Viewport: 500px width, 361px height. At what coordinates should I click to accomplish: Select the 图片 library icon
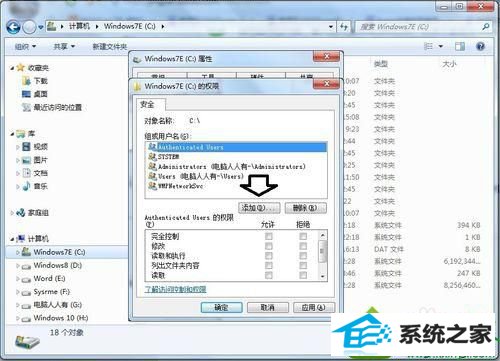coord(26,160)
